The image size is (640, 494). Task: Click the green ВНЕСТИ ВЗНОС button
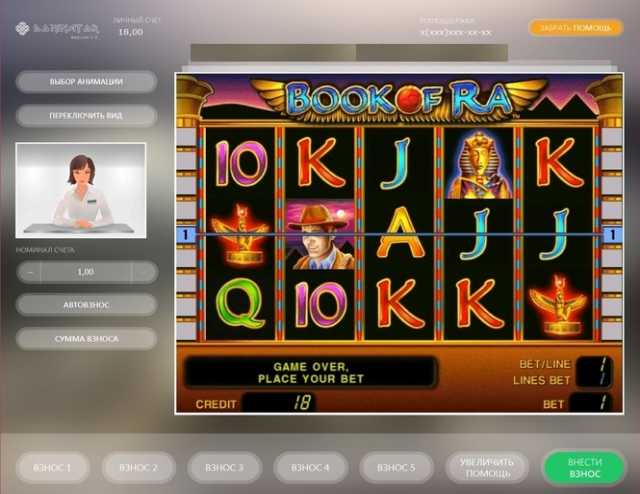coord(584,467)
